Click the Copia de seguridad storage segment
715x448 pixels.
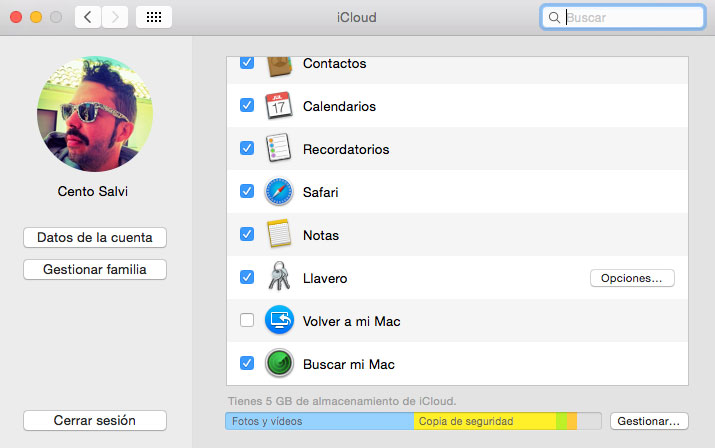[485, 421]
